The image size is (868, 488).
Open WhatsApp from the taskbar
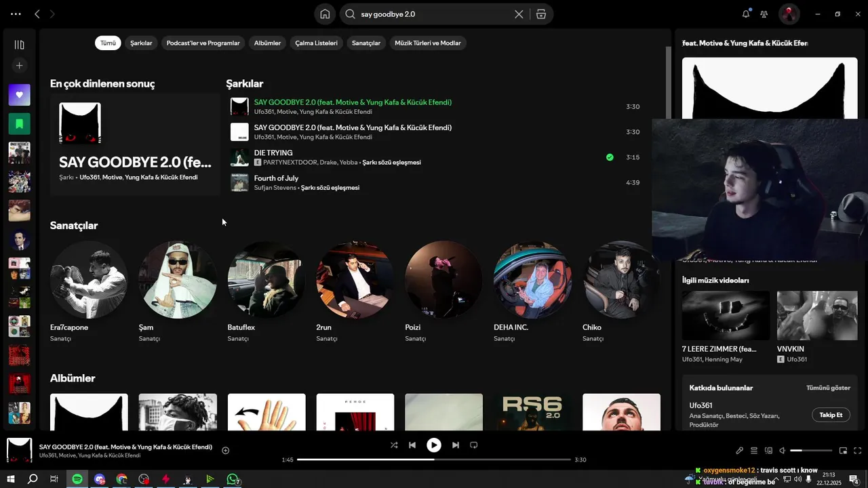[233, 479]
